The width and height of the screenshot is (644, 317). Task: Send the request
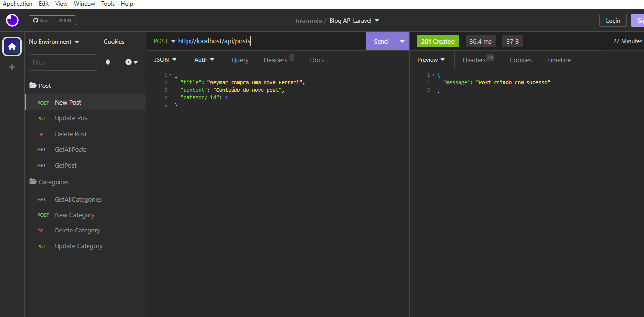(381, 41)
